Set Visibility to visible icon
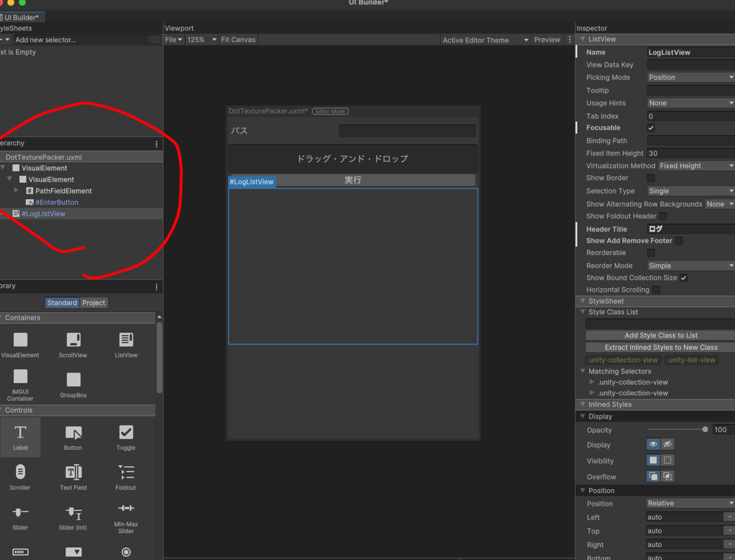This screenshot has height=560, width=735. pos(654,460)
